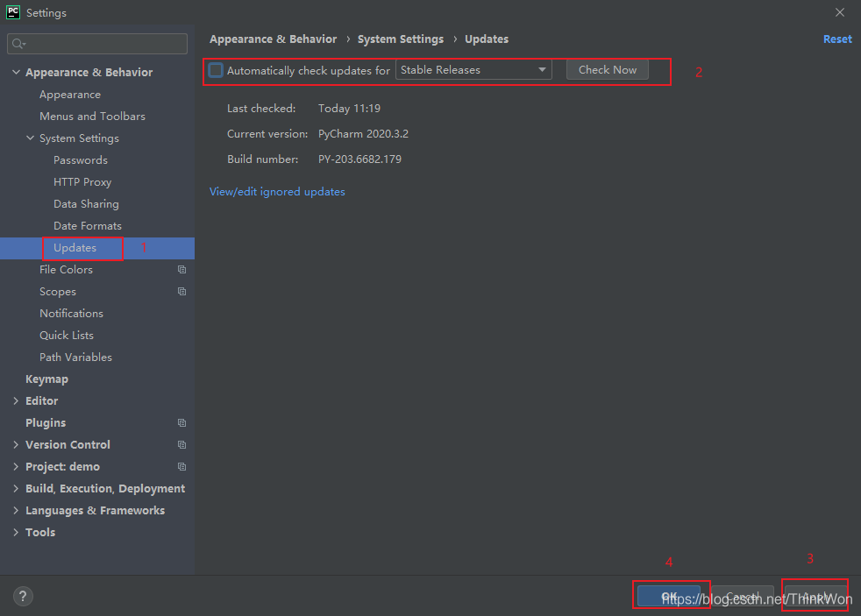This screenshot has height=616, width=861.
Task: Open Date Formats settings page
Action: [88, 226]
